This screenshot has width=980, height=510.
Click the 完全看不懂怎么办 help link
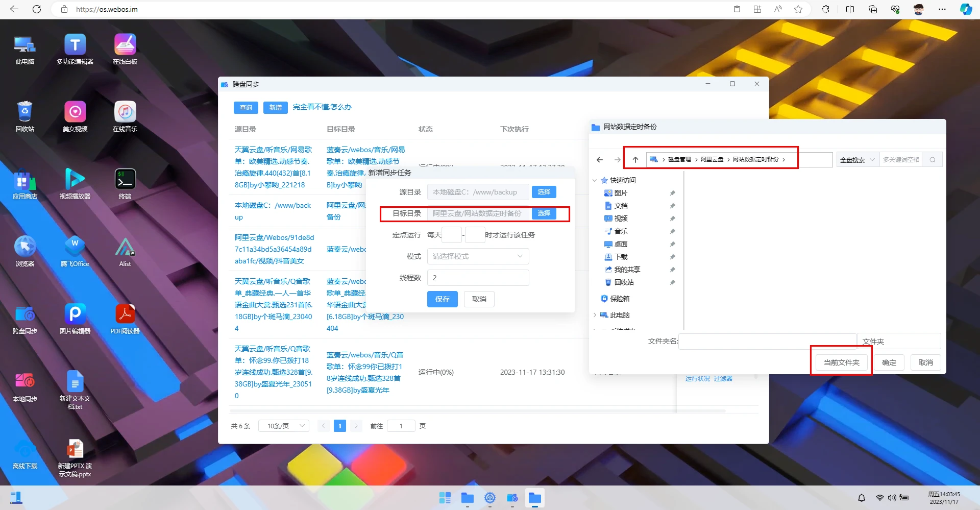click(322, 107)
